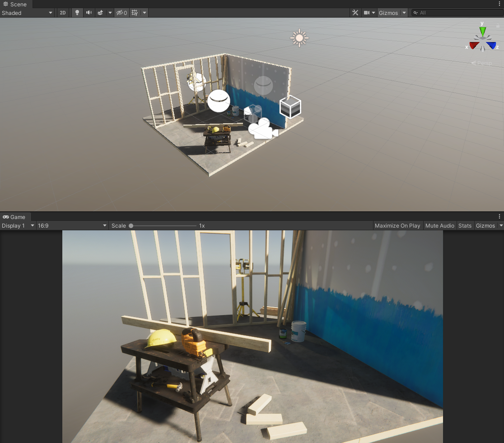
Task: Select the probe sphere behind wooden frame
Action: 196,82
